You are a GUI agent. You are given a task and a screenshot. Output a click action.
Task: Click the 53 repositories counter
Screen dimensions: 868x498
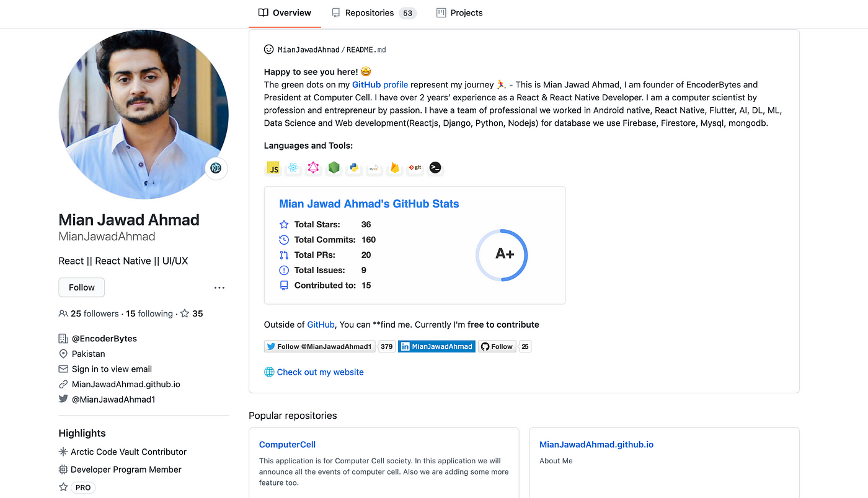[407, 13]
